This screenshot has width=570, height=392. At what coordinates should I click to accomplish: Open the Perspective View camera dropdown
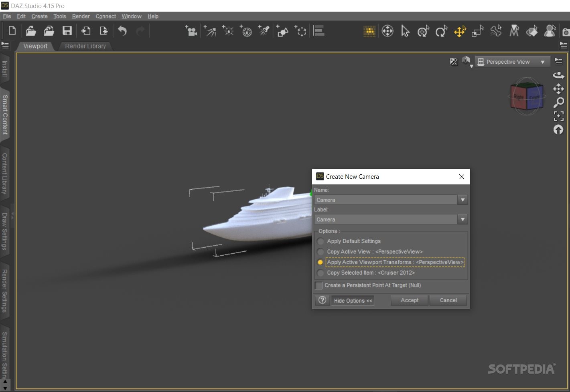512,62
